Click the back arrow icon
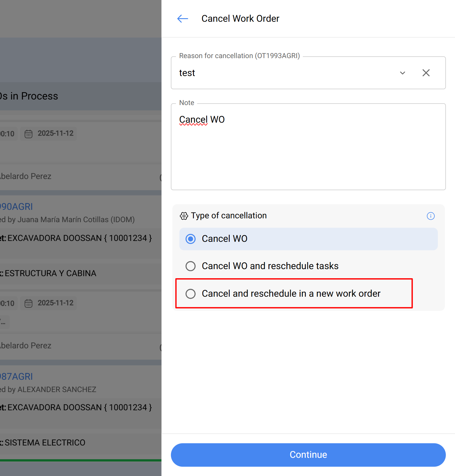This screenshot has height=476, width=455. coord(182,19)
